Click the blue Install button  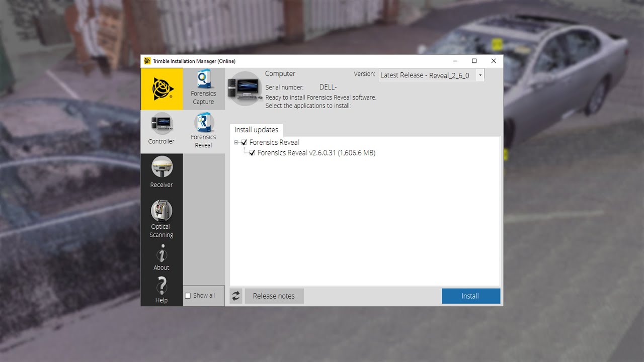(471, 296)
